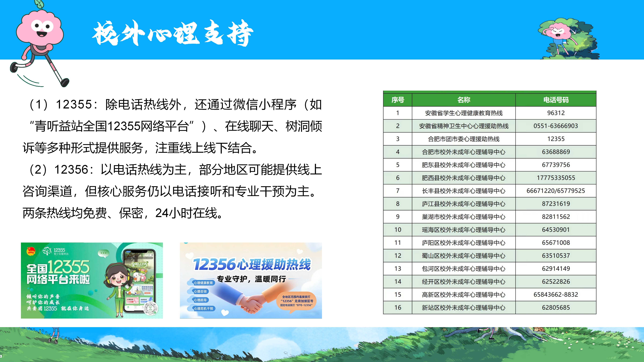
Task: Click the 校外心理支持 slide title
Action: coord(173,34)
